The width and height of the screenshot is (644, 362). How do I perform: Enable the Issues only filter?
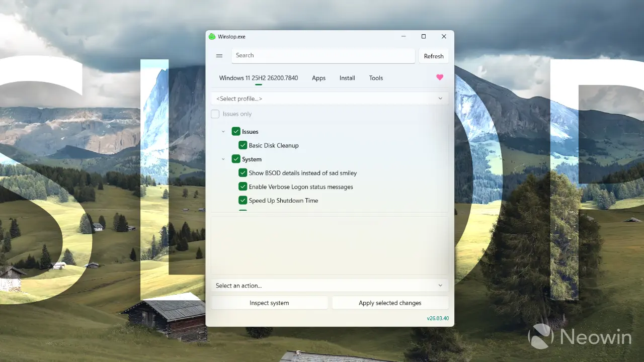(x=215, y=114)
